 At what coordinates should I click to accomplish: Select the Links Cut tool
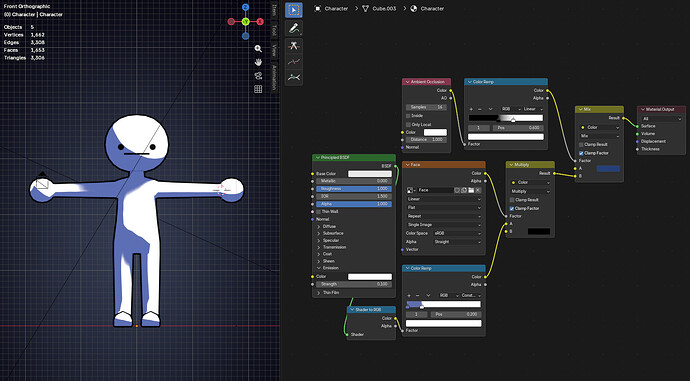294,46
